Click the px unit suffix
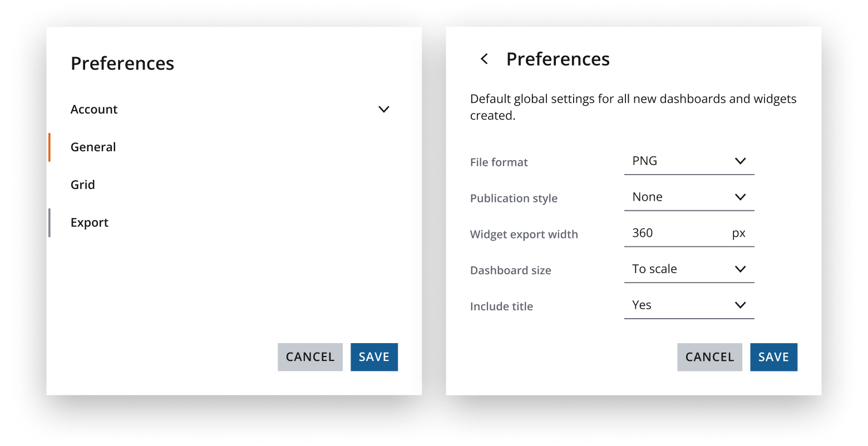The image size is (868, 446). [738, 234]
